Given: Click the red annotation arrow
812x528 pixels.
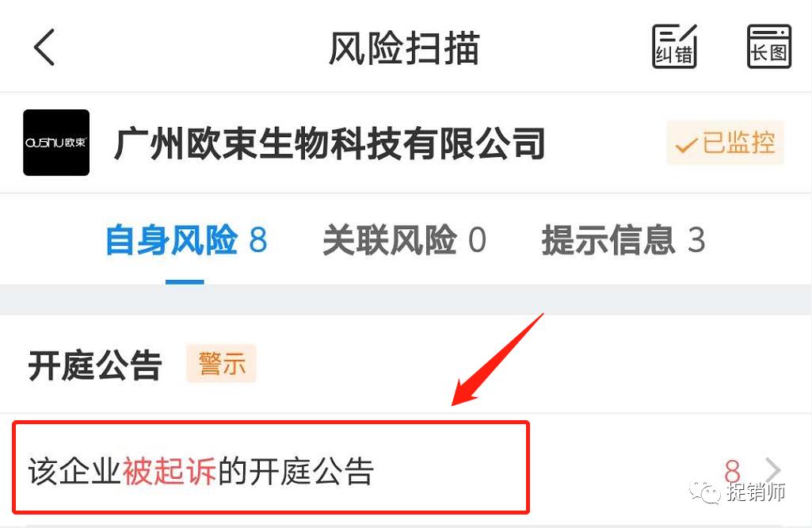Looking at the screenshot, I should (x=497, y=360).
